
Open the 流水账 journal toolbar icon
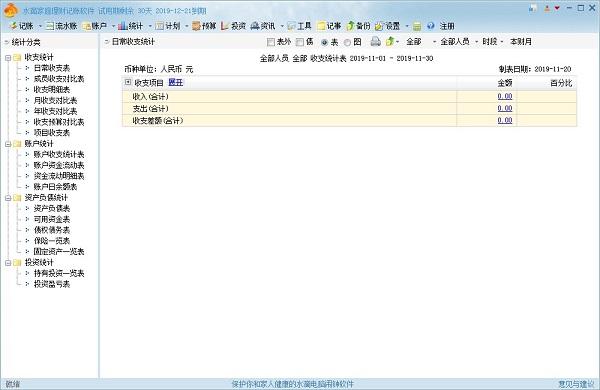coord(50,26)
